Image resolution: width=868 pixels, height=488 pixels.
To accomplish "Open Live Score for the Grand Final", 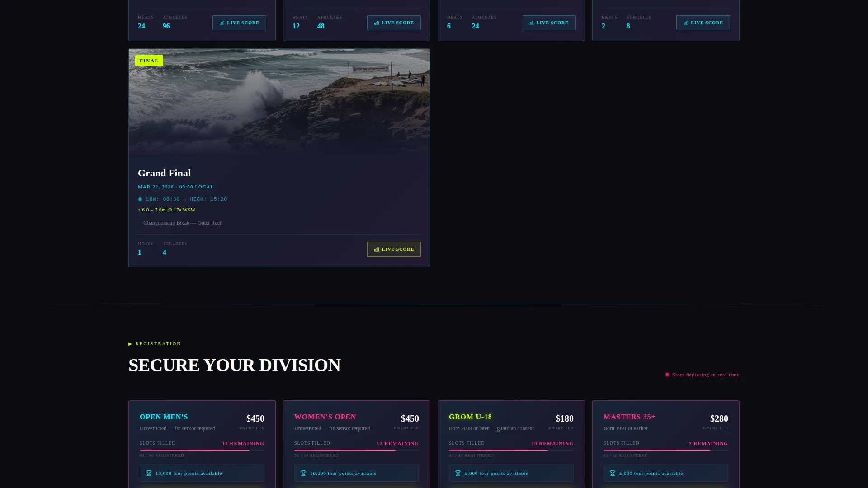I will click(x=394, y=249).
